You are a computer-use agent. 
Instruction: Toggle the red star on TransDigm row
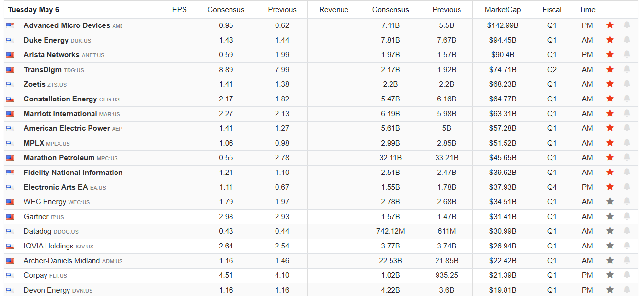pyautogui.click(x=610, y=69)
